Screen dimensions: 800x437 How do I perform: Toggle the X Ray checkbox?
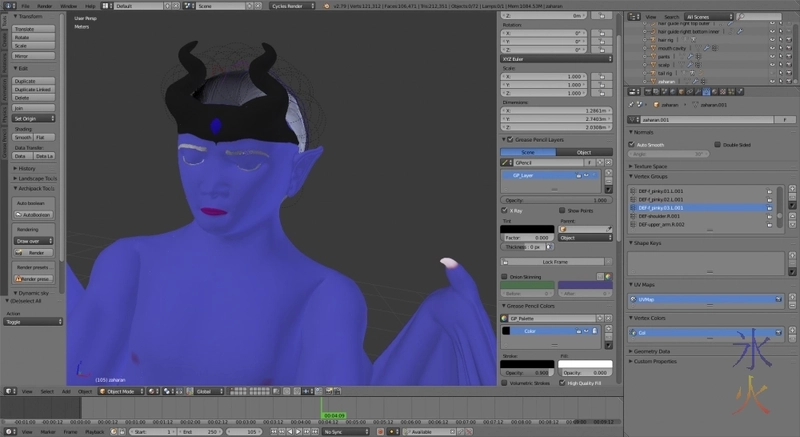(505, 211)
